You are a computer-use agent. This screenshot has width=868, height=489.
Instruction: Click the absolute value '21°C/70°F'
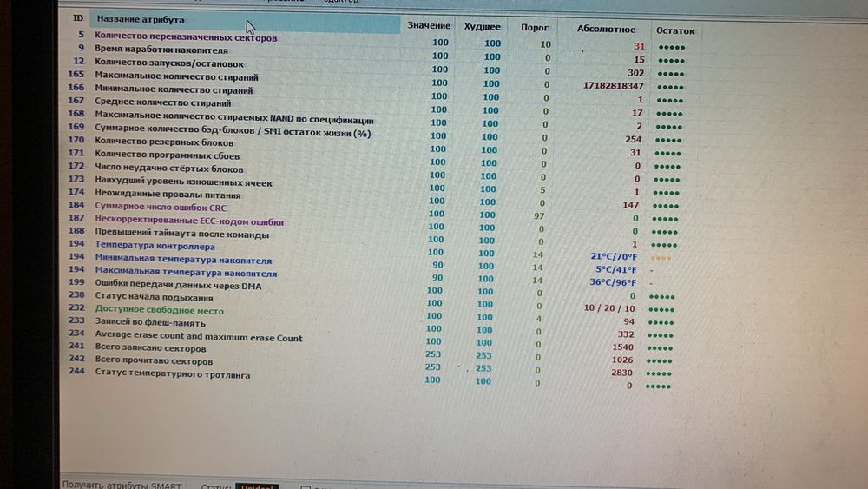[x=614, y=256]
